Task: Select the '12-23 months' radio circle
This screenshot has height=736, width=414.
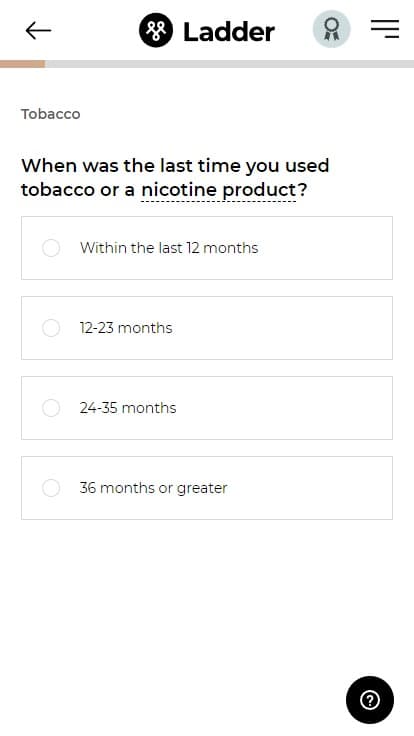Action: pyautogui.click(x=51, y=328)
